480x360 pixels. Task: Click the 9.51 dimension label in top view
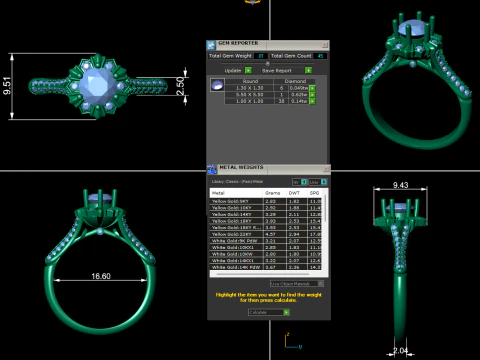click(7, 86)
